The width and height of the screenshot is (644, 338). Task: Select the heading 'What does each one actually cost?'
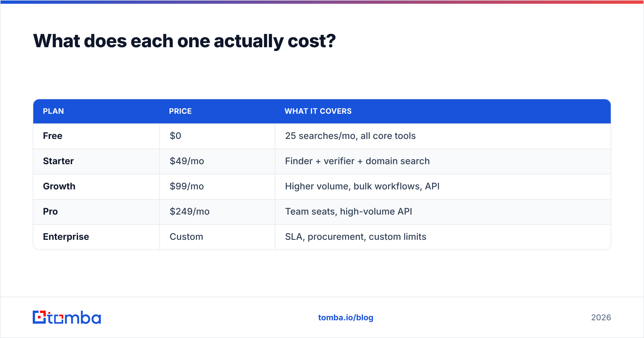[x=184, y=41]
